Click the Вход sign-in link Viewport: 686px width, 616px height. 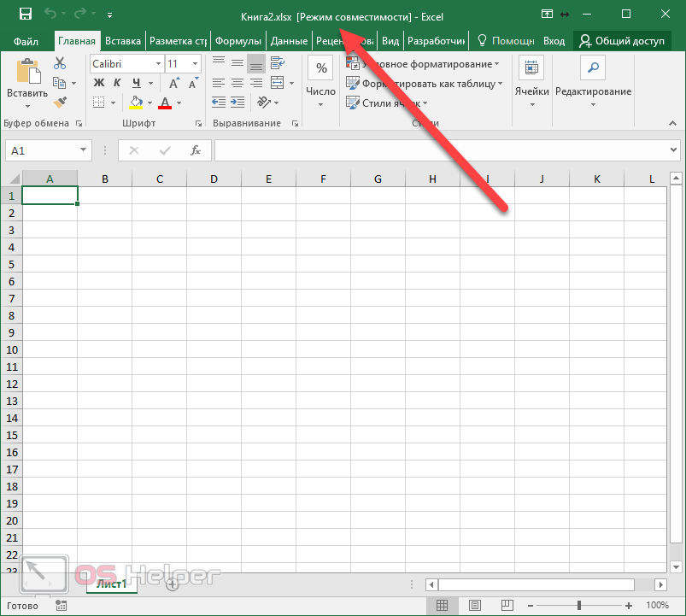(x=554, y=41)
